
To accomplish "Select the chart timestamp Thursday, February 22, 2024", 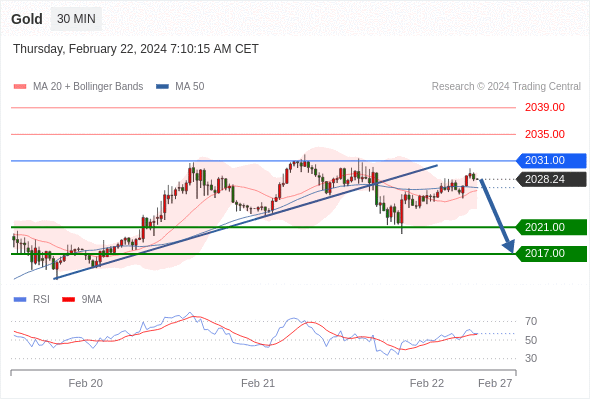I will point(136,49).
